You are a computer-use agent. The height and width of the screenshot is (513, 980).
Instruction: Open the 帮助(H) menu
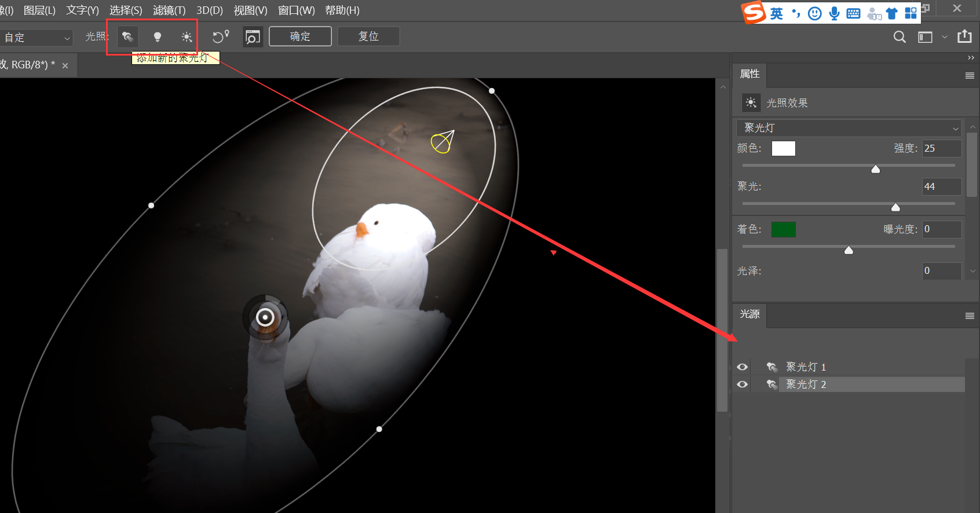click(342, 10)
